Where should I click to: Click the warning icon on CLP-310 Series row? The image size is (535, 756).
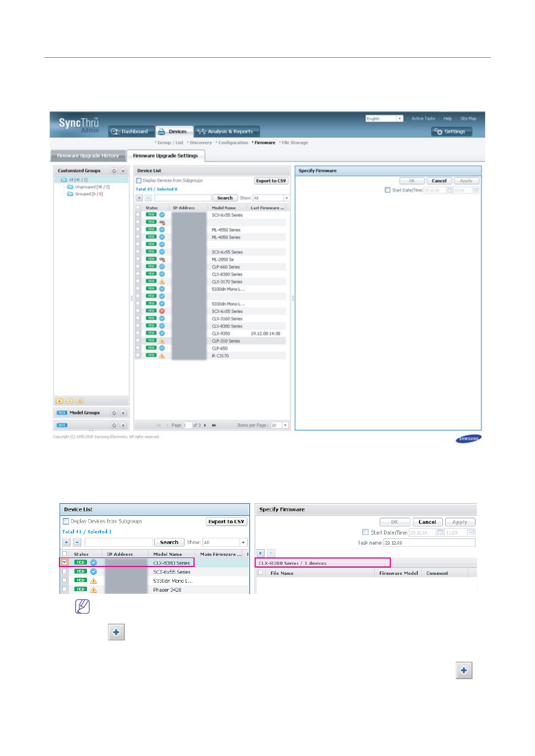click(162, 340)
